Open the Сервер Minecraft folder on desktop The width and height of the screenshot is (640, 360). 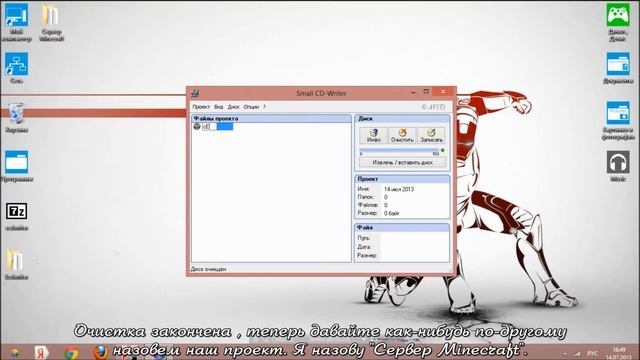(x=51, y=22)
